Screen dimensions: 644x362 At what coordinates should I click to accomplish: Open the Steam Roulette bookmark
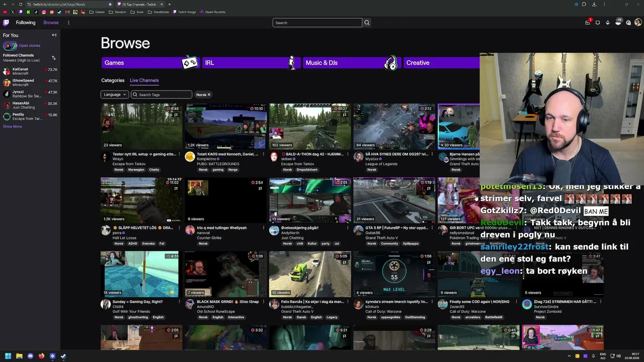point(213,12)
